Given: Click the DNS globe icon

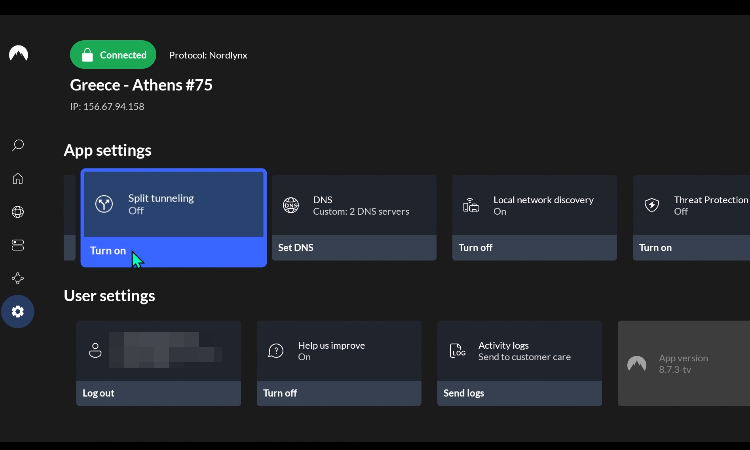Looking at the screenshot, I should pos(291,205).
